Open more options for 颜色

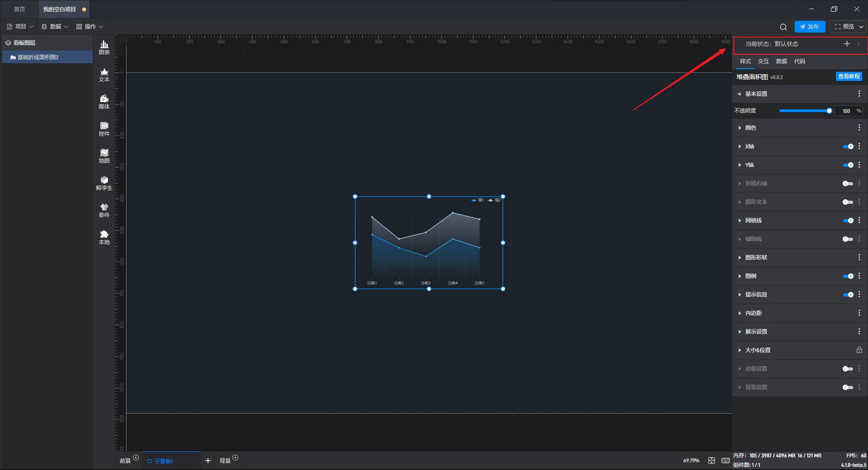tap(859, 128)
